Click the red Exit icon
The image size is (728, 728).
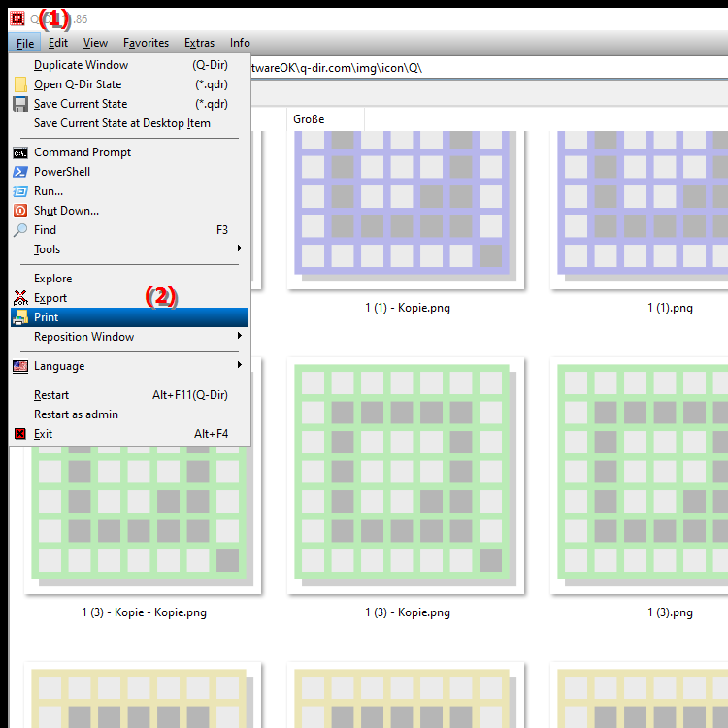[x=20, y=434]
